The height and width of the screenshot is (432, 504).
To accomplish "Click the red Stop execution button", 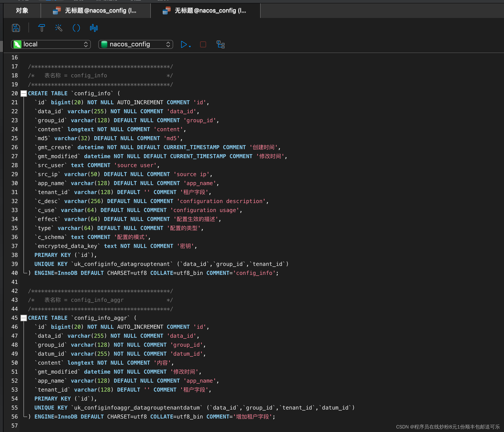I will 203,44.
